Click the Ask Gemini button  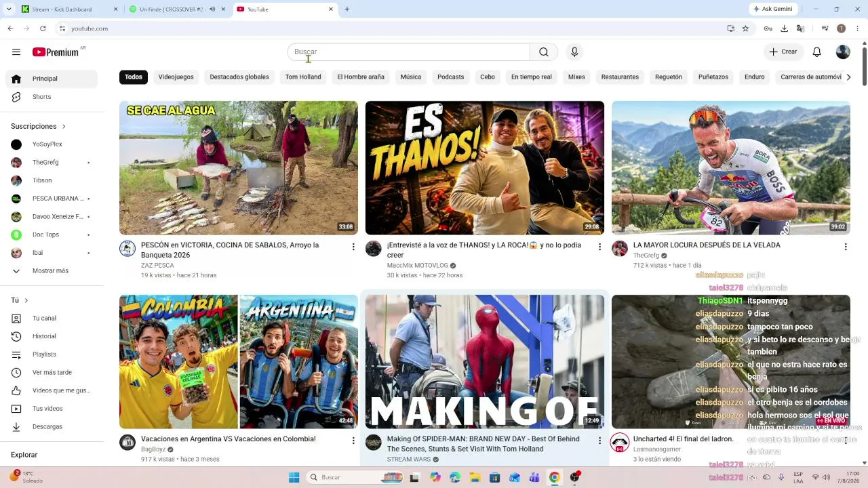[x=774, y=9]
